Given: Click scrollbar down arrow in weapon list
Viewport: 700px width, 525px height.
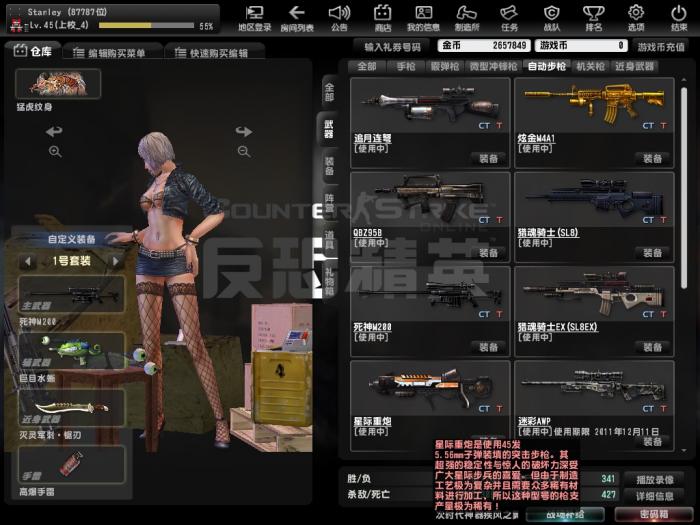Looking at the screenshot, I should 684,450.
